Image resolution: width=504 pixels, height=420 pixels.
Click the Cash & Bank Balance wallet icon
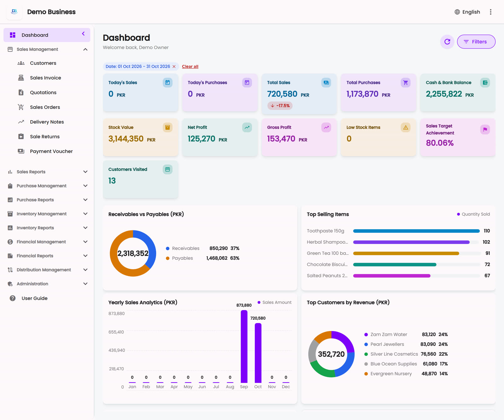[485, 82]
